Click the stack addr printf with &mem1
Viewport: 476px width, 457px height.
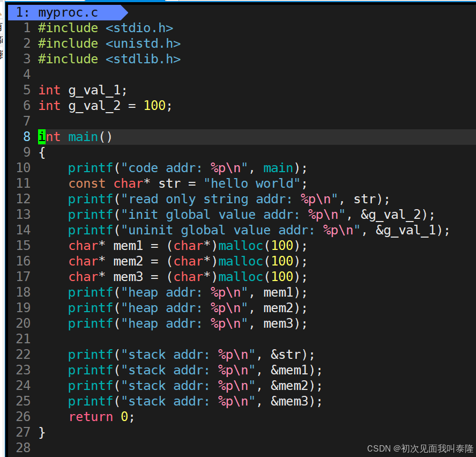pos(195,370)
